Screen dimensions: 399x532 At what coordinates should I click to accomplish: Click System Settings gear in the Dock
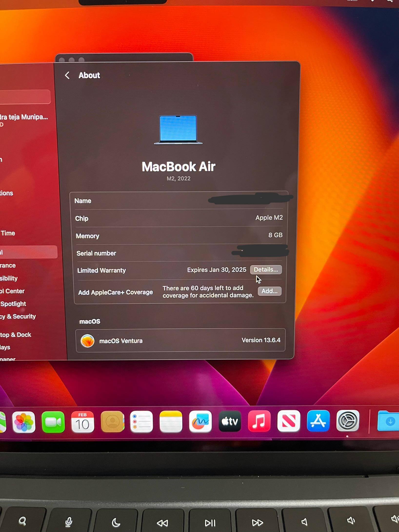click(x=348, y=421)
